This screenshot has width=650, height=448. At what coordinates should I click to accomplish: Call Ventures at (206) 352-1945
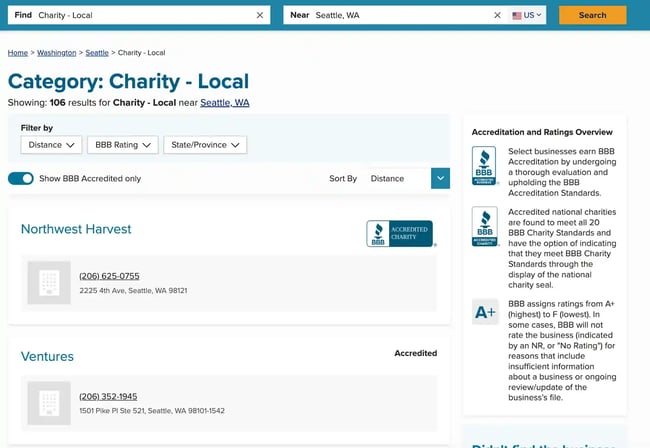coord(108,397)
